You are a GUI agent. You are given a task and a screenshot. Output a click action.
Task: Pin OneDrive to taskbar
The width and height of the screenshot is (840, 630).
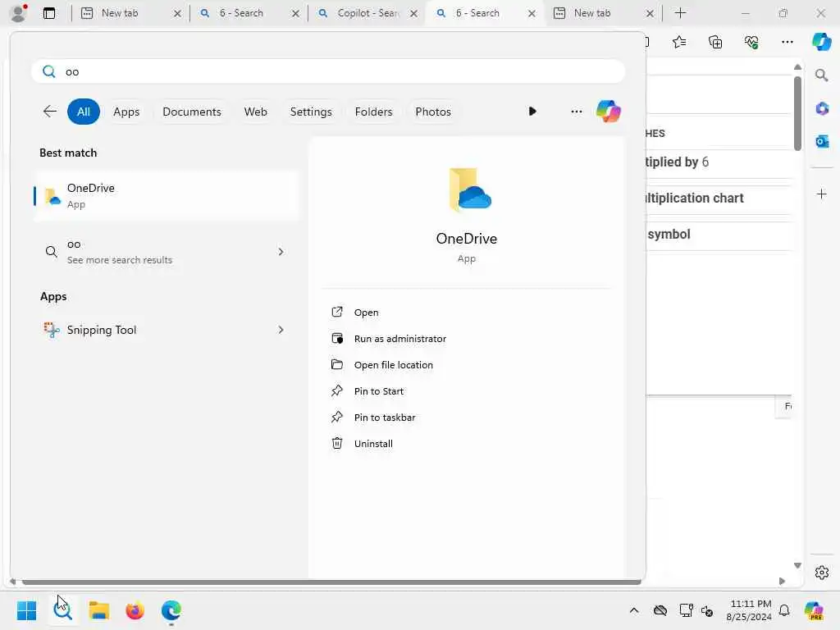click(x=384, y=418)
